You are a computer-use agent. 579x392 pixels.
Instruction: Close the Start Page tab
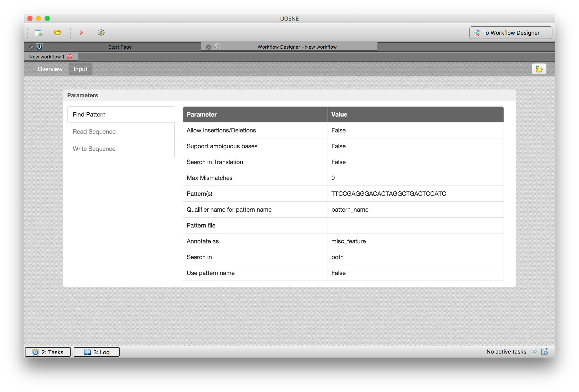pos(32,47)
